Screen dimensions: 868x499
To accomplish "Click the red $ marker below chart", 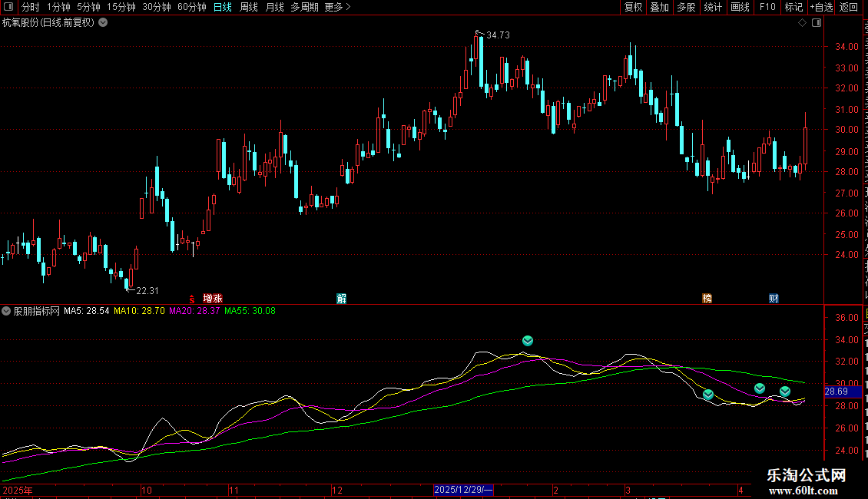I will pyautogui.click(x=191, y=299).
